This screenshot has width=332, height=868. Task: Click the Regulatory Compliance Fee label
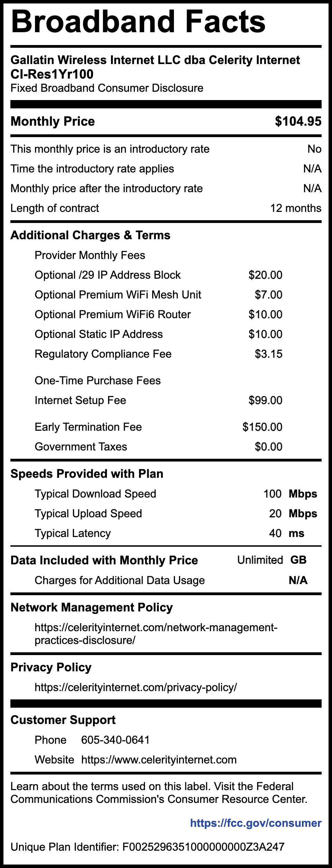click(x=103, y=354)
